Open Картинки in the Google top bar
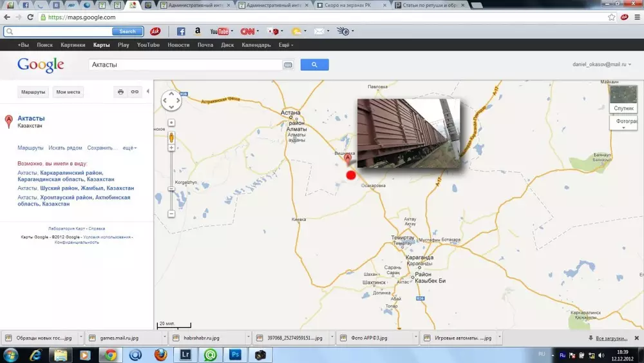Image resolution: width=644 pixels, height=363 pixels. [x=73, y=45]
